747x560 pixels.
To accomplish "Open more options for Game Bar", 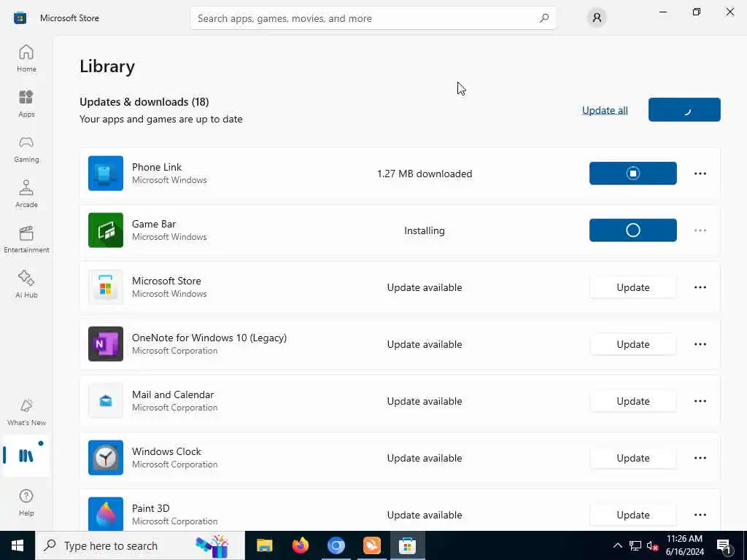I will (700, 230).
